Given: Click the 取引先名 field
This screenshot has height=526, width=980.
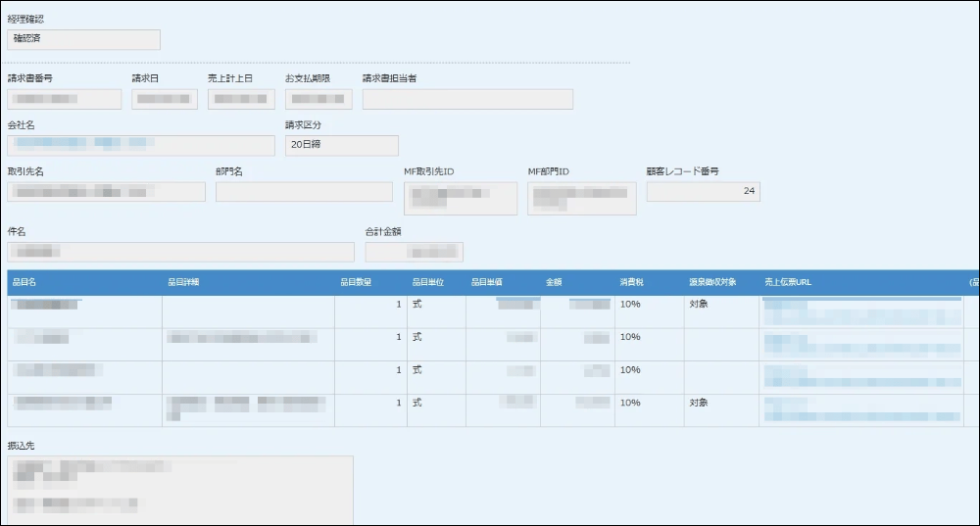Looking at the screenshot, I should (x=106, y=192).
